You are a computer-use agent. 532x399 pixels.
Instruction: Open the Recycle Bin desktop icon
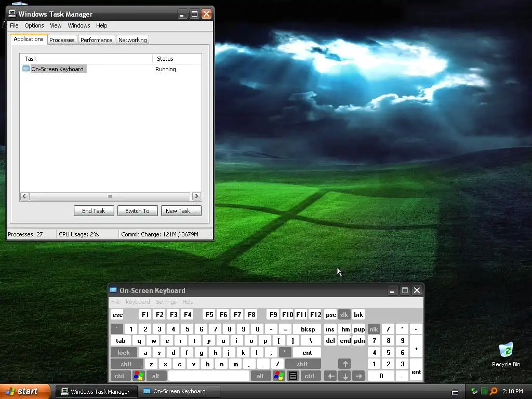[x=506, y=354]
